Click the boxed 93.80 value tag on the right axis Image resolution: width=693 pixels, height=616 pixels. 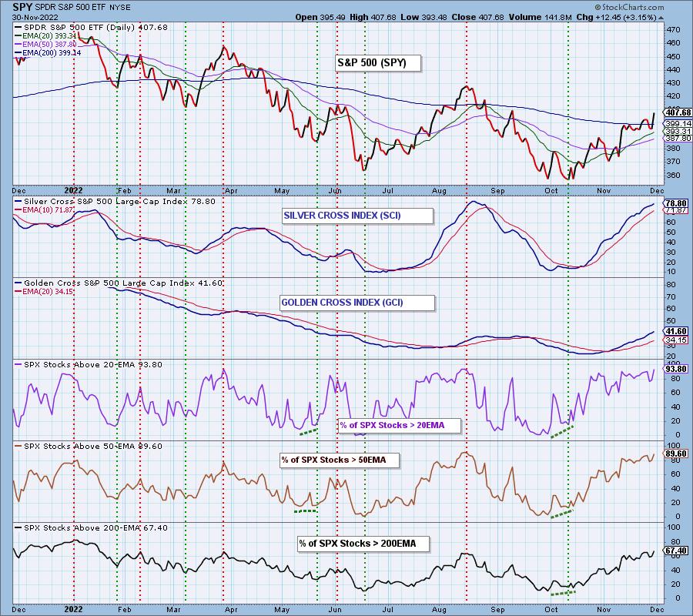pos(676,369)
